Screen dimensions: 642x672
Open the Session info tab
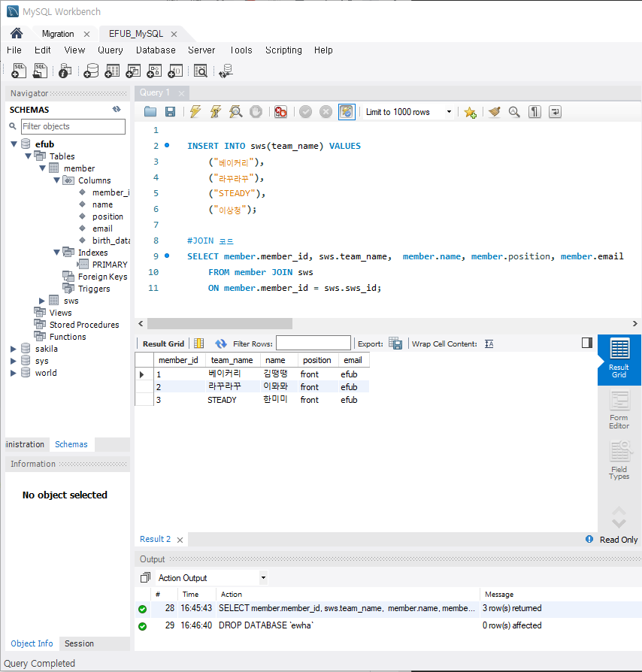[79, 643]
